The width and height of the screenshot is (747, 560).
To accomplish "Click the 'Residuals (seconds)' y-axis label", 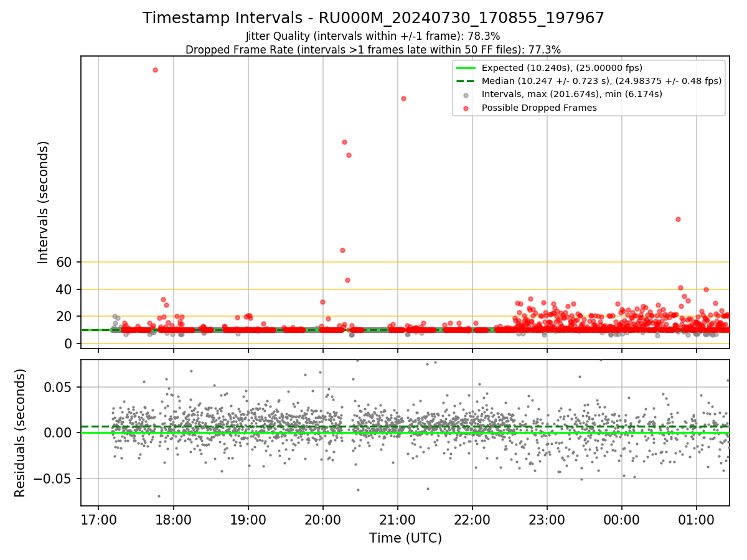I will (x=21, y=432).
